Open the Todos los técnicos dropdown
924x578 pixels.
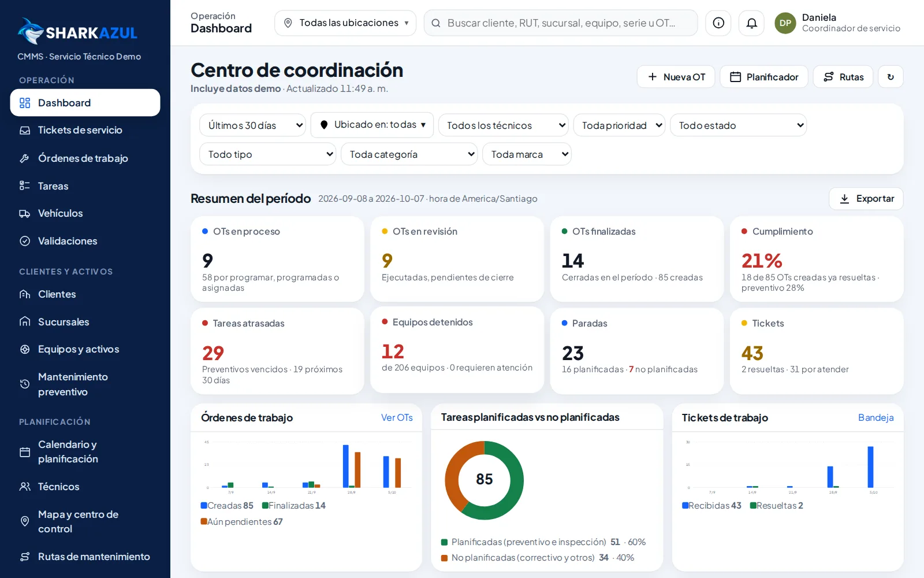(x=504, y=125)
